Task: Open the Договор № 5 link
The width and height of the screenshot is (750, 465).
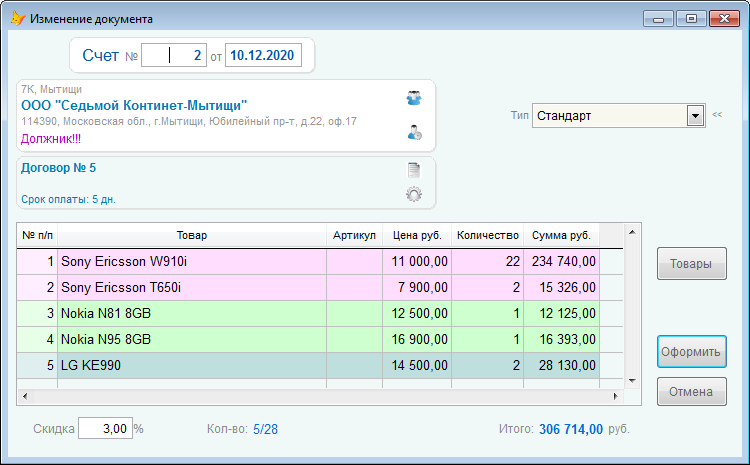Action: click(x=58, y=168)
